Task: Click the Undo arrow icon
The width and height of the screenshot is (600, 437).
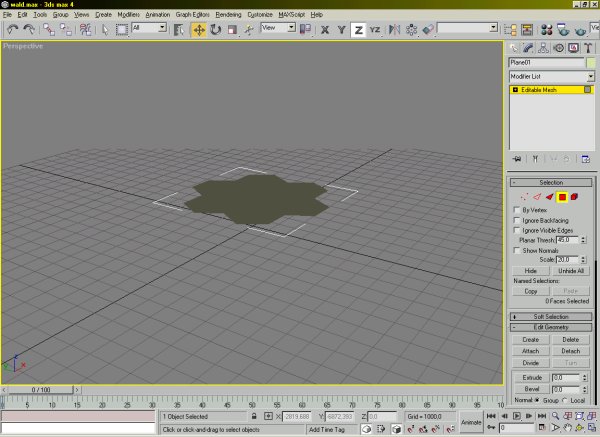Action: pyautogui.click(x=11, y=30)
